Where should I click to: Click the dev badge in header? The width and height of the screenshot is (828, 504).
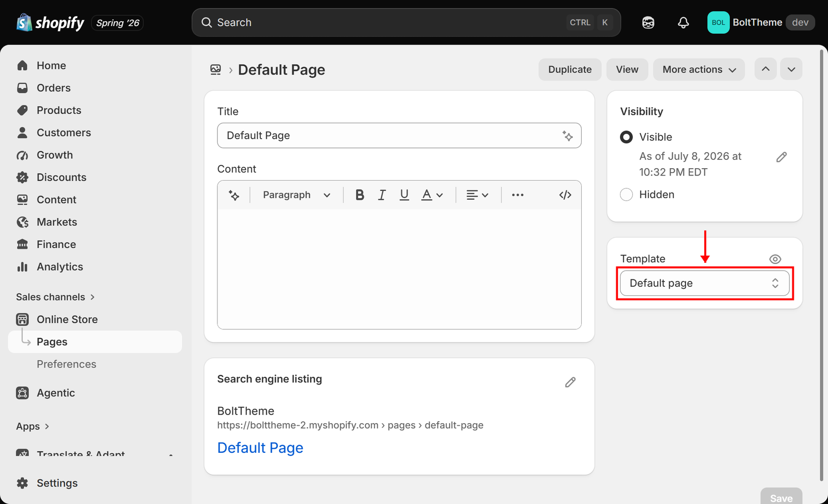(800, 22)
